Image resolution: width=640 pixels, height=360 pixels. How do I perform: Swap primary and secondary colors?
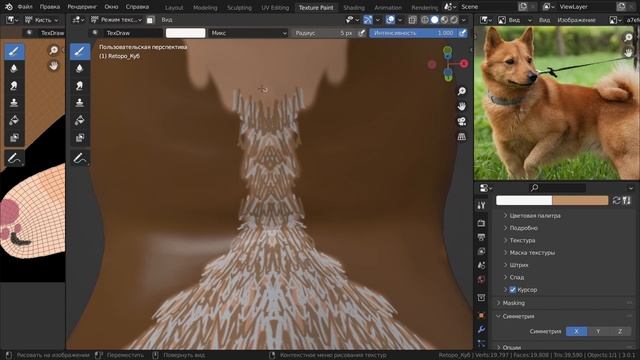pos(616,200)
